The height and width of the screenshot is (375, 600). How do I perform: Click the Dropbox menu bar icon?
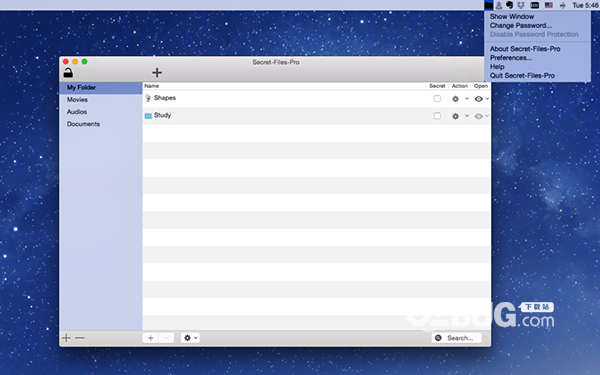[521, 5]
